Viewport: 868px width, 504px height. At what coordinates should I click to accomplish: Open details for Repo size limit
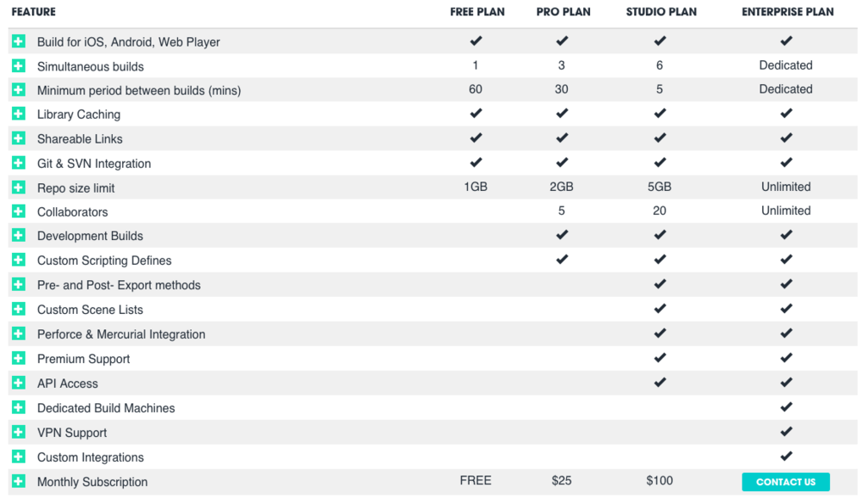(x=19, y=188)
